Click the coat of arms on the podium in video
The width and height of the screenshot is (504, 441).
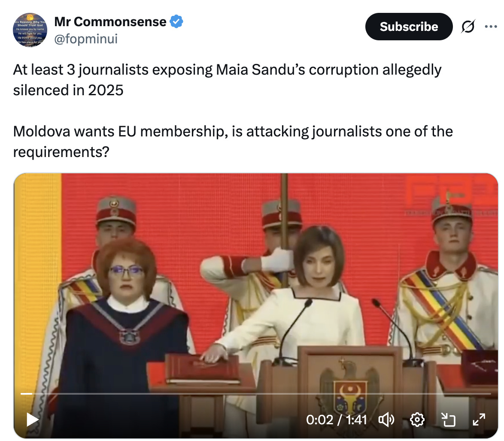click(350, 393)
